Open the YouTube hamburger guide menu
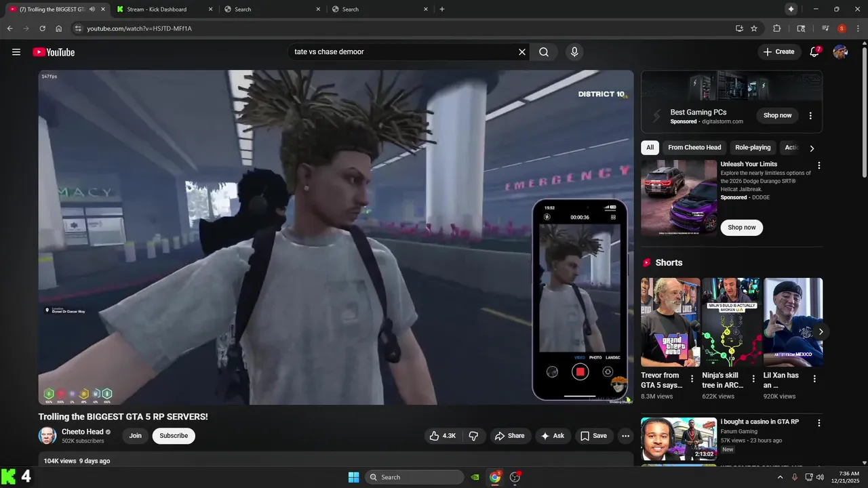 click(16, 52)
